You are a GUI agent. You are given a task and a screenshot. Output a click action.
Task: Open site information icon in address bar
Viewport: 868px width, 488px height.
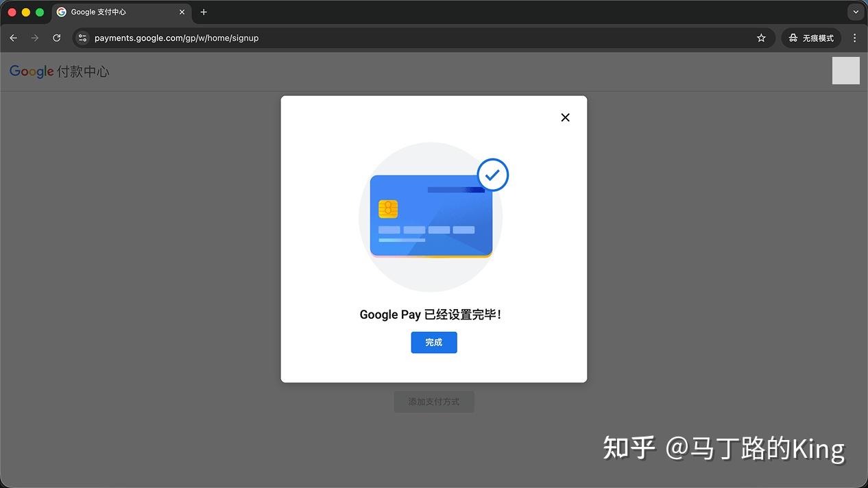coord(83,38)
